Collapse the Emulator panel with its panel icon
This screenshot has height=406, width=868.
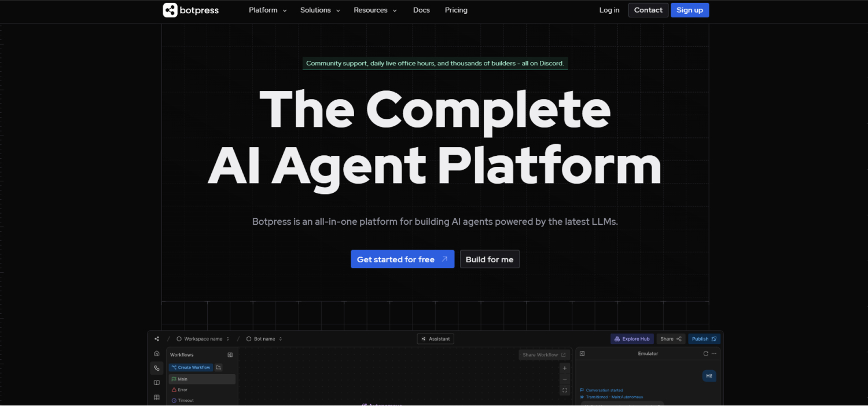(x=582, y=353)
